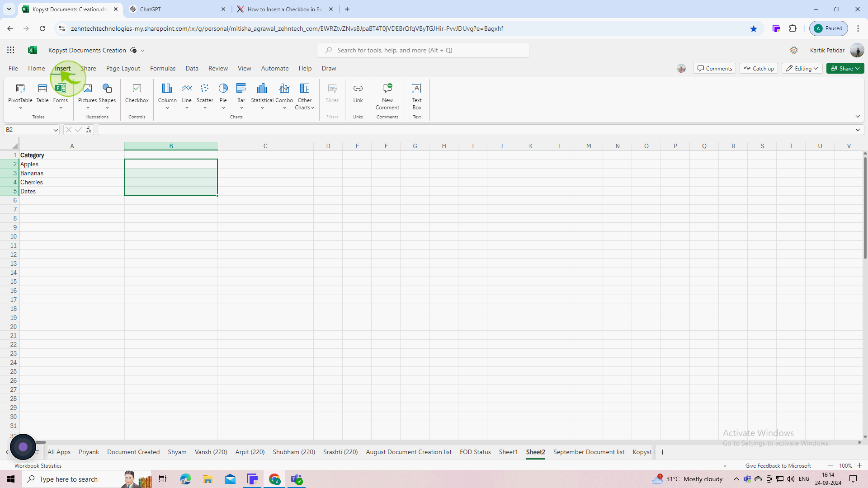Switch to the Sheet1 sheet tab
Viewport: 868px width, 488px height.
[508, 452]
